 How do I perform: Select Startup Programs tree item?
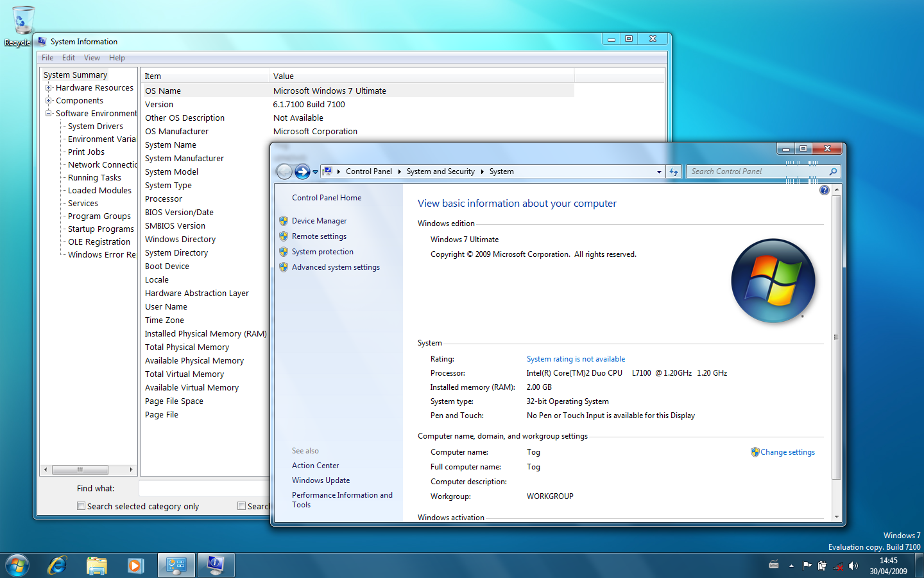click(x=101, y=229)
